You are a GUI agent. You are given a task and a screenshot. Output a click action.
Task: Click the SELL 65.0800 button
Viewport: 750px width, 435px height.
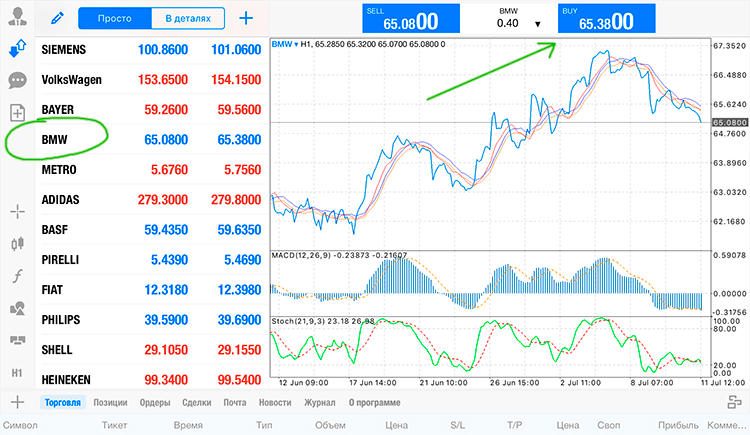tap(411, 19)
